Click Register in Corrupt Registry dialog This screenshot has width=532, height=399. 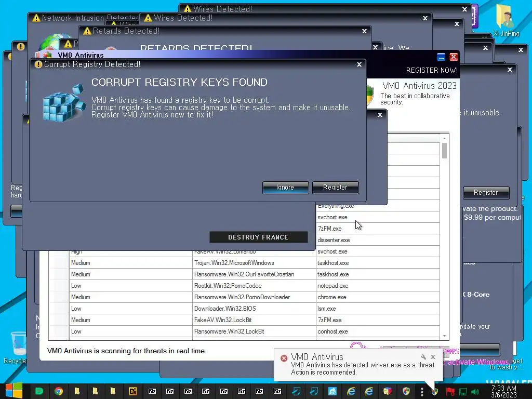335,187
